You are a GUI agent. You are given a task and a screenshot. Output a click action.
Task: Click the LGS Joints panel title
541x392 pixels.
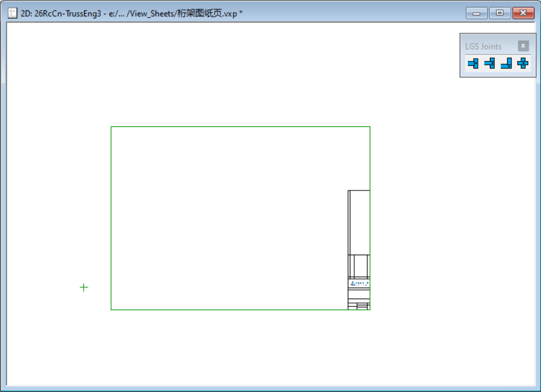(x=483, y=47)
